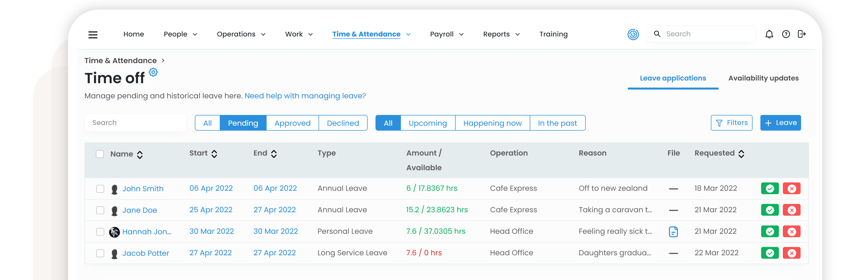Click the add Leave button
Screen dimensions: 868x280
(x=780, y=123)
